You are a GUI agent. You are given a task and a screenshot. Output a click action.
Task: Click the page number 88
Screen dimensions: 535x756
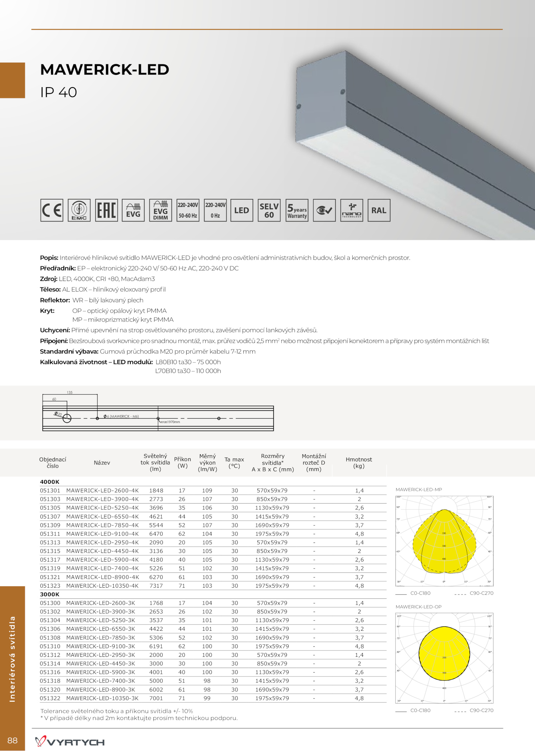12,740
